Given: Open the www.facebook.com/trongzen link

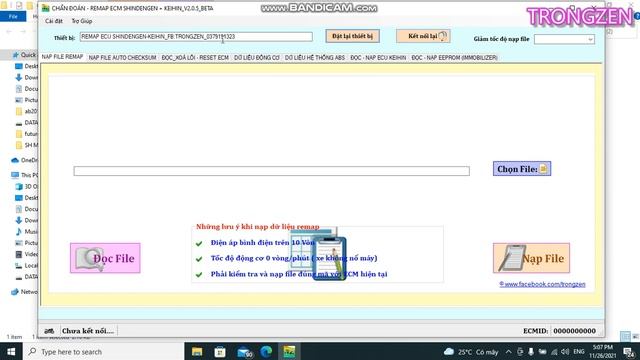Looking at the screenshot, I should (542, 284).
